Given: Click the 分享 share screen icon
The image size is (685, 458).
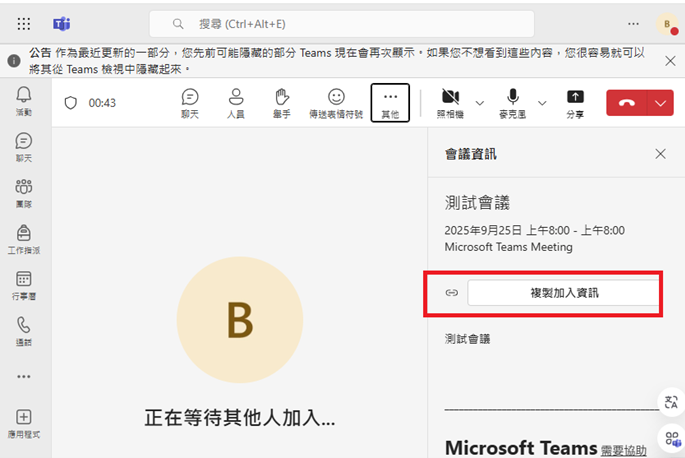Looking at the screenshot, I should click(575, 102).
